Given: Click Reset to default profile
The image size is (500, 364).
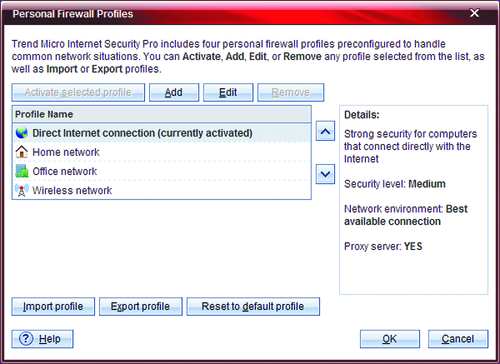Looking at the screenshot, I should click(253, 306).
